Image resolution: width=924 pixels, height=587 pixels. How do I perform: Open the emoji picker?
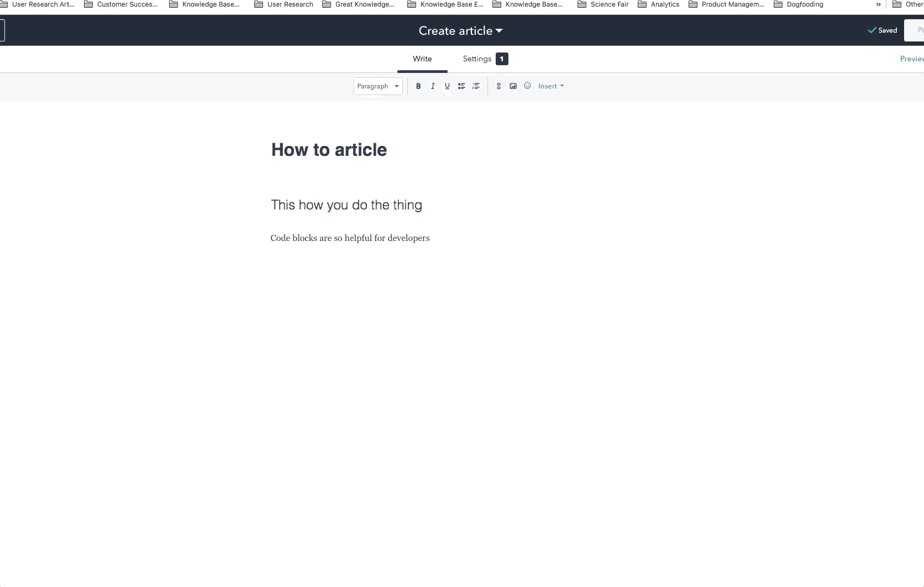[x=527, y=86]
